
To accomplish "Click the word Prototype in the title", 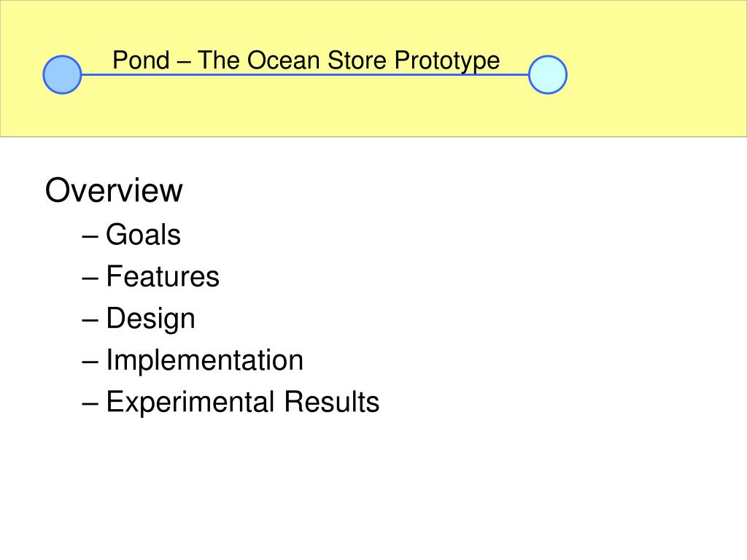I will coord(447,62).
